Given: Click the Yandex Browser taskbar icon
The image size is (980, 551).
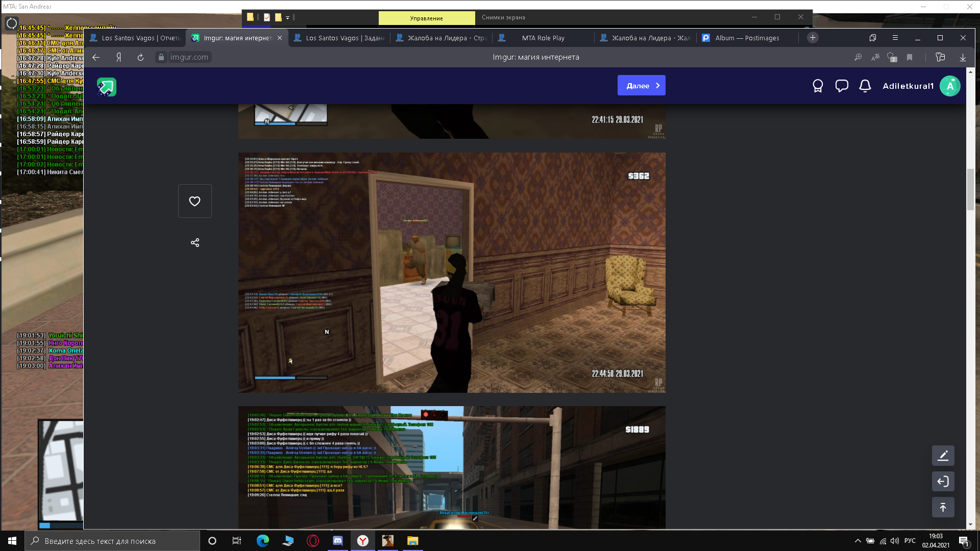Looking at the screenshot, I should tap(363, 541).
